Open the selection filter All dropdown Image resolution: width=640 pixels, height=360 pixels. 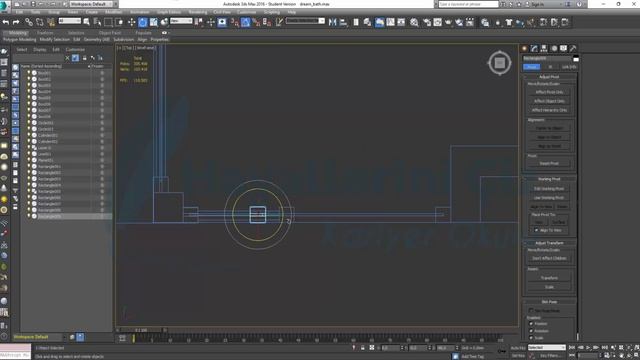pyautogui.click(x=69, y=21)
